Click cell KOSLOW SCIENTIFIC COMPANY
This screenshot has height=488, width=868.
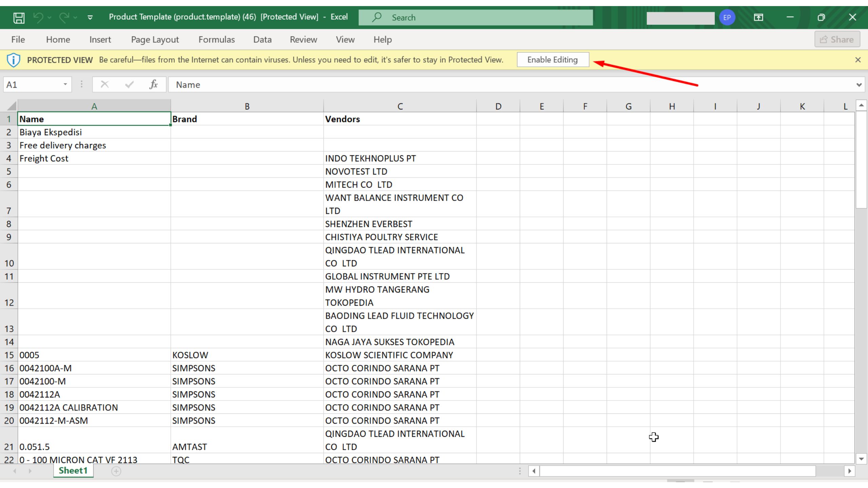pos(400,355)
